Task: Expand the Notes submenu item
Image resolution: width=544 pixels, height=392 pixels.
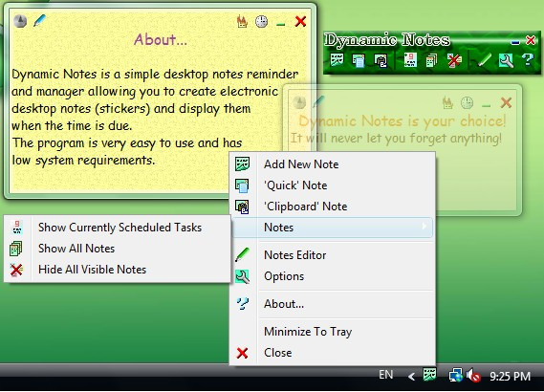Action: 333,228
